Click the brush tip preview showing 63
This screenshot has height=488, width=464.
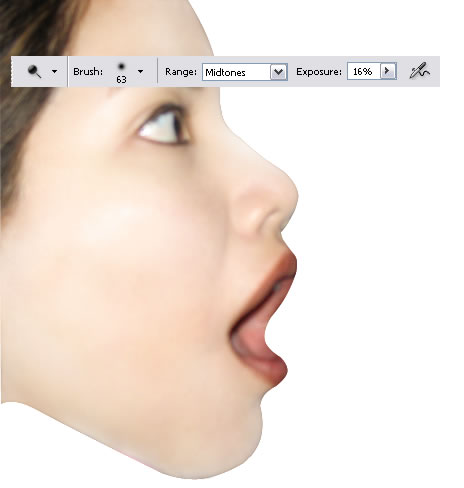(121, 72)
